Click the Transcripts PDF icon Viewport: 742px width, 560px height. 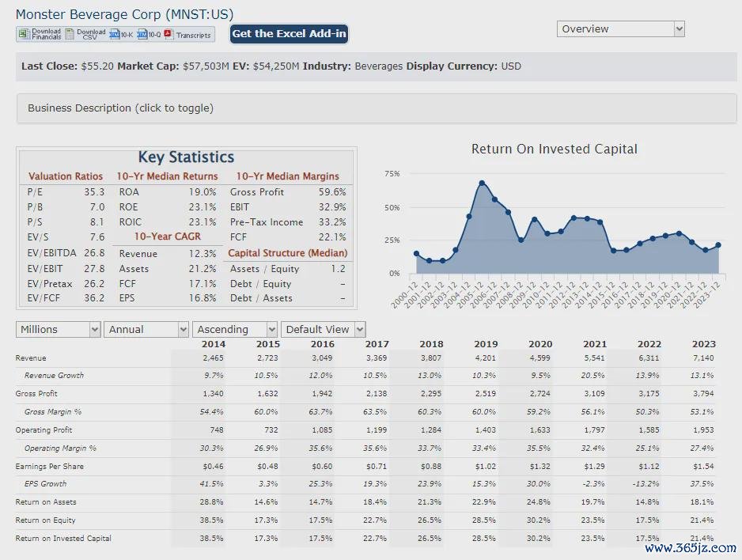click(168, 34)
